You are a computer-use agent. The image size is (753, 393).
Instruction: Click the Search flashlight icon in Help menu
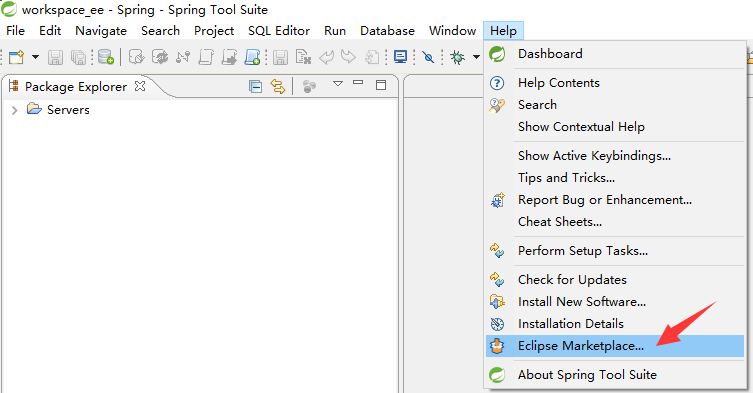[497, 105]
